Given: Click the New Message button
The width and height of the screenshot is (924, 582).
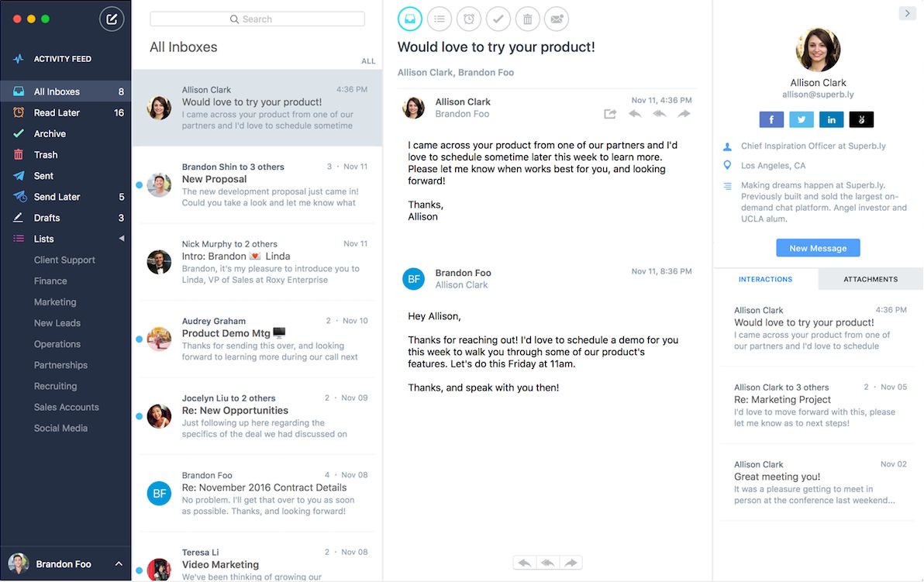Looking at the screenshot, I should 818,248.
